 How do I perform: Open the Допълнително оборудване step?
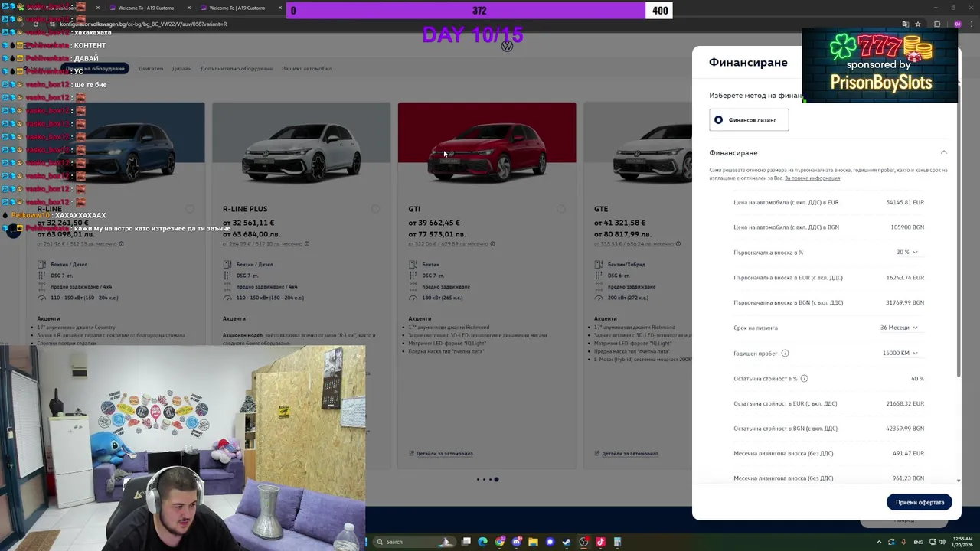pyautogui.click(x=237, y=69)
